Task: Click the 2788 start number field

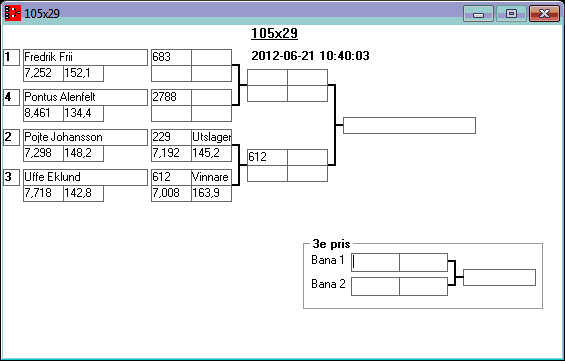Action: point(172,98)
